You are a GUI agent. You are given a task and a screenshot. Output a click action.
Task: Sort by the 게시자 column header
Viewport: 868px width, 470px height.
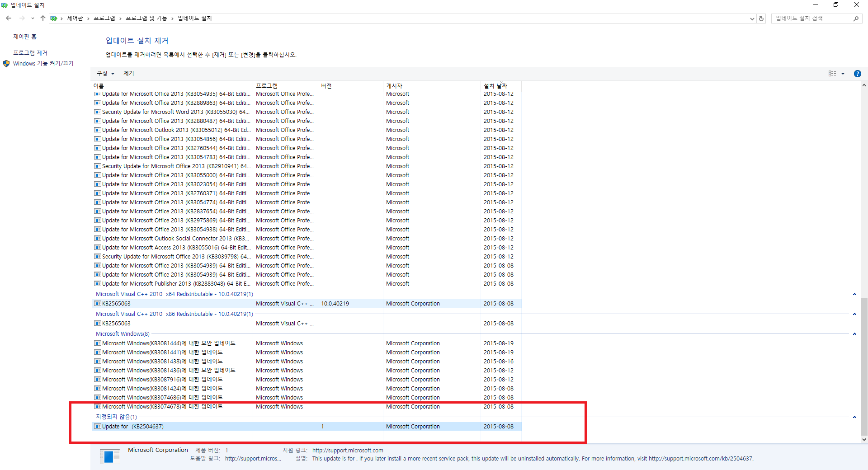(x=432, y=86)
